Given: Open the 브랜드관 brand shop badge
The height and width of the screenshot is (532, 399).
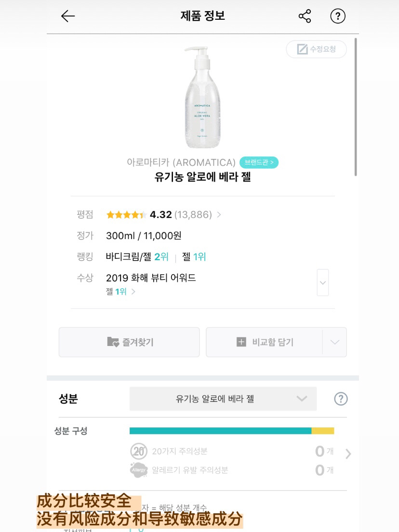Looking at the screenshot, I should click(259, 162).
